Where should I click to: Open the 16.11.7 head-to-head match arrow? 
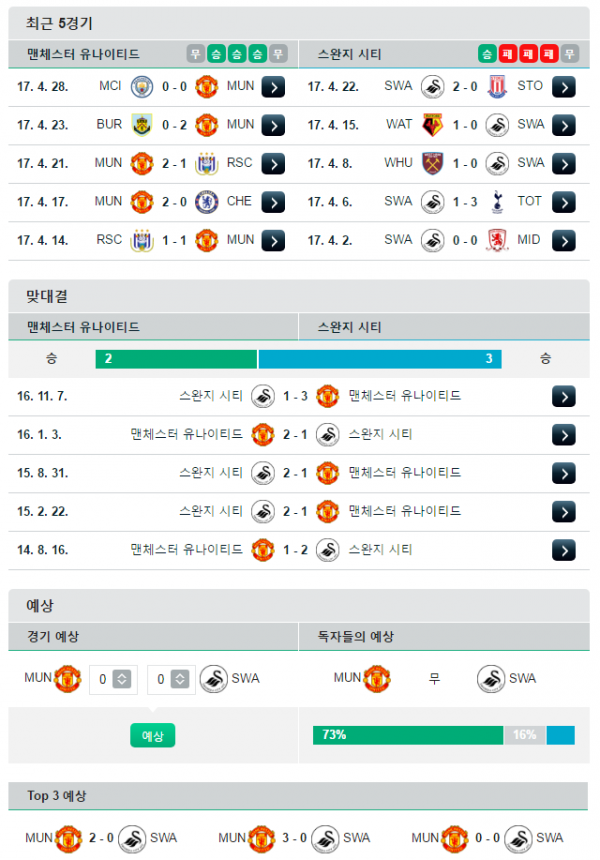pyautogui.click(x=564, y=396)
